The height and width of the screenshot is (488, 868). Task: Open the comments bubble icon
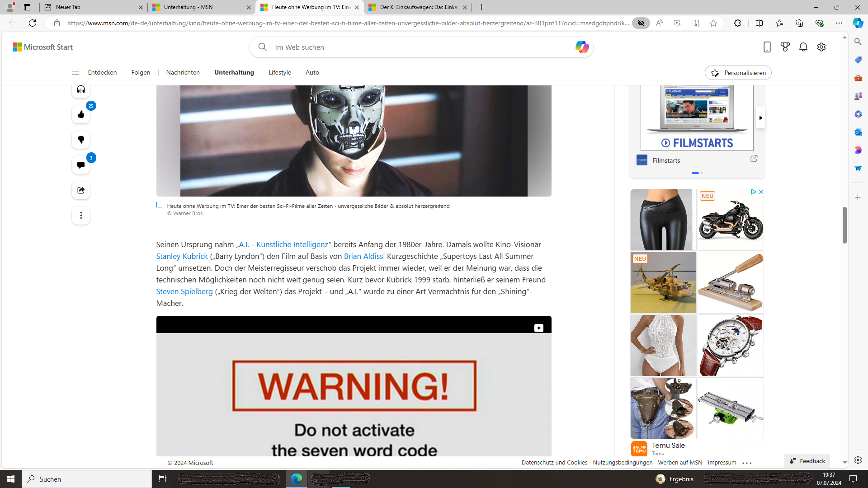tap(81, 165)
